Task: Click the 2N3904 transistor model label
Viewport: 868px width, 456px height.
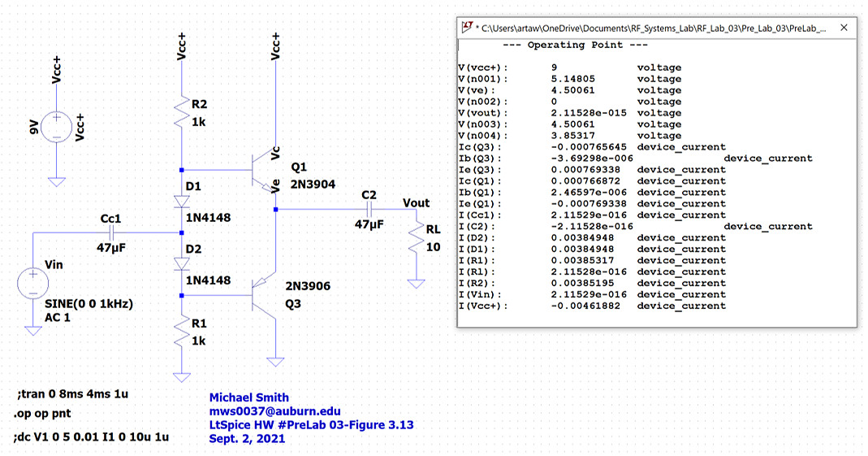Action: tap(313, 185)
